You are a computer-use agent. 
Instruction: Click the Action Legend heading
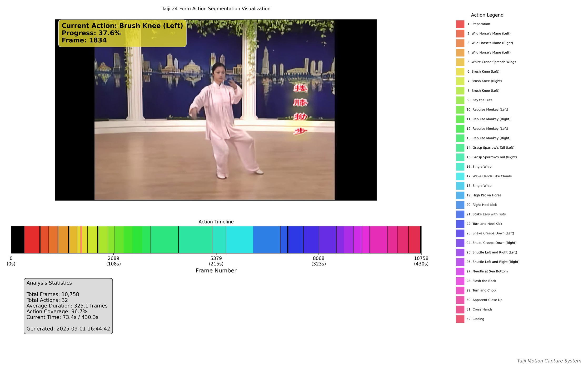[x=487, y=15]
